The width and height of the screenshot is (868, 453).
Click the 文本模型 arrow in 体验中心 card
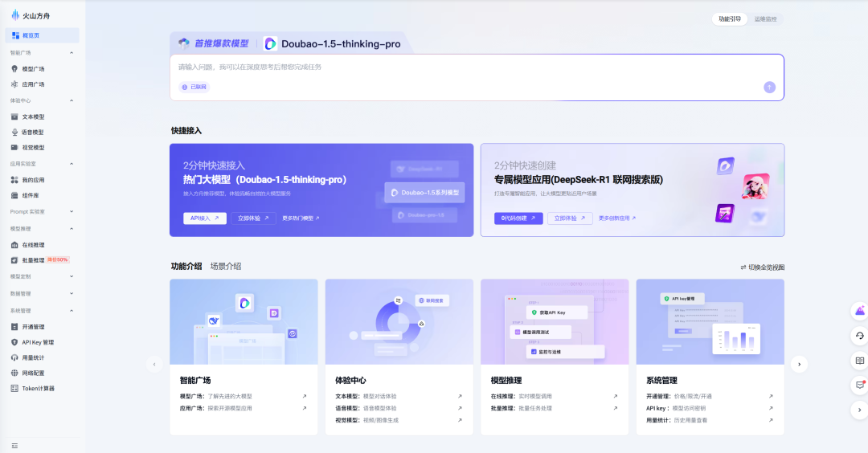point(460,397)
